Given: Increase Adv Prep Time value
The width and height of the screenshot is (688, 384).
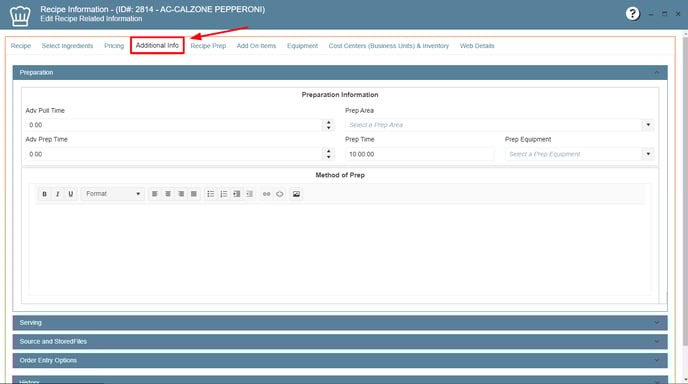Looking at the screenshot, I should pyautogui.click(x=329, y=151).
